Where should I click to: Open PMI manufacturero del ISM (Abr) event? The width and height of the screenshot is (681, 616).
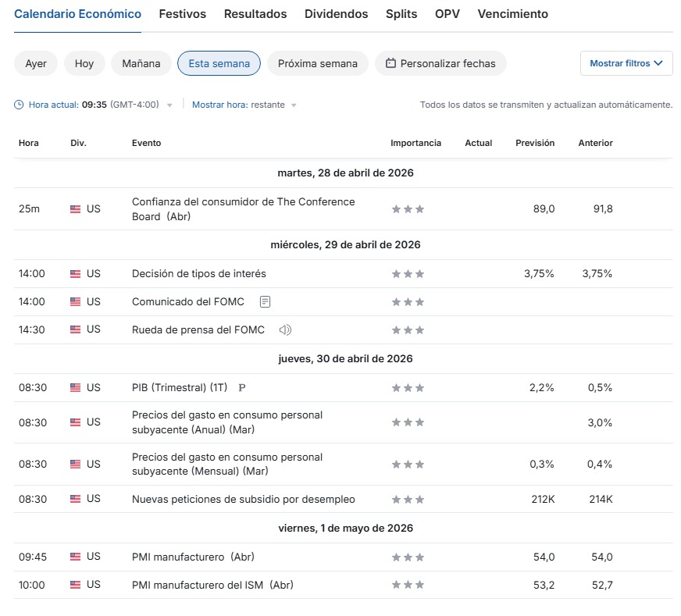point(212,585)
